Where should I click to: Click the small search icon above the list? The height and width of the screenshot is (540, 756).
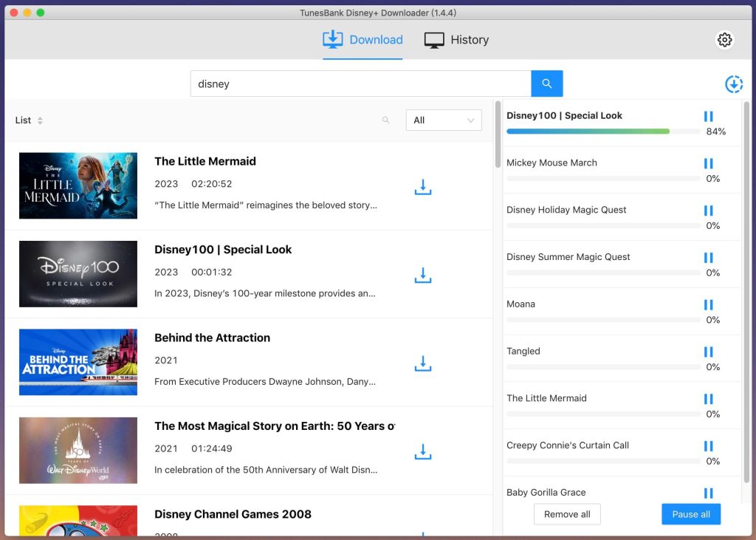click(x=385, y=120)
